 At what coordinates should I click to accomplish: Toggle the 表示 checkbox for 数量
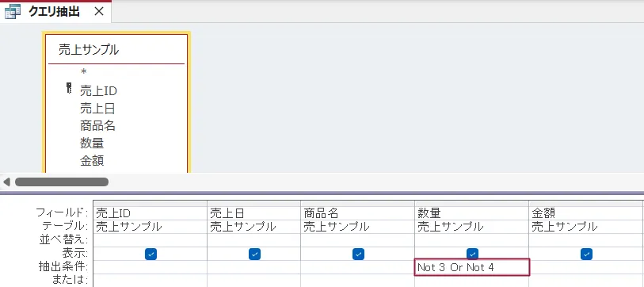[472, 254]
